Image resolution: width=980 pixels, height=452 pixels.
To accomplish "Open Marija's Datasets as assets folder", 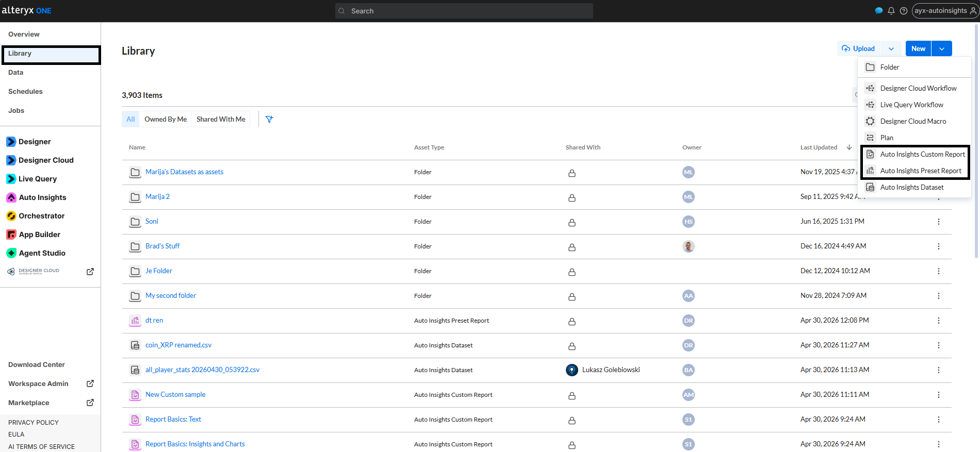I will [184, 172].
